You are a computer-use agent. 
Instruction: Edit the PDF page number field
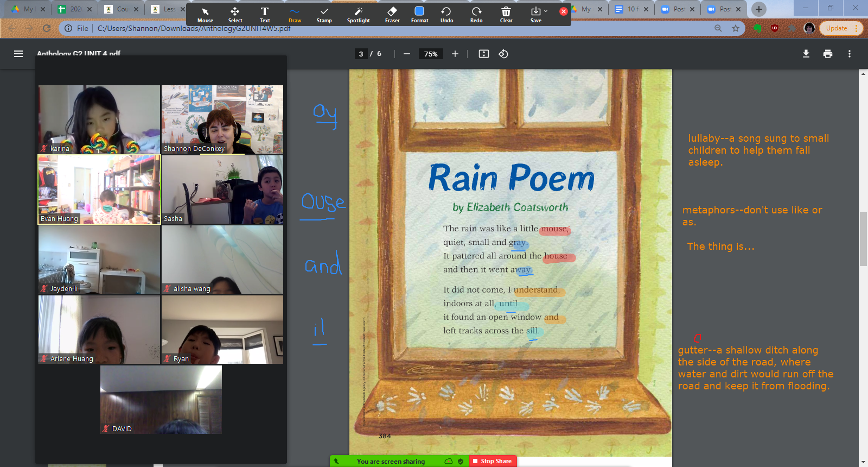pyautogui.click(x=361, y=54)
